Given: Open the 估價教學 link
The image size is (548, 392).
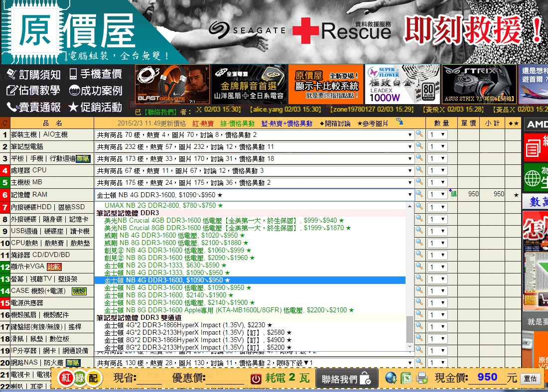Looking at the screenshot, I should pos(33,91).
